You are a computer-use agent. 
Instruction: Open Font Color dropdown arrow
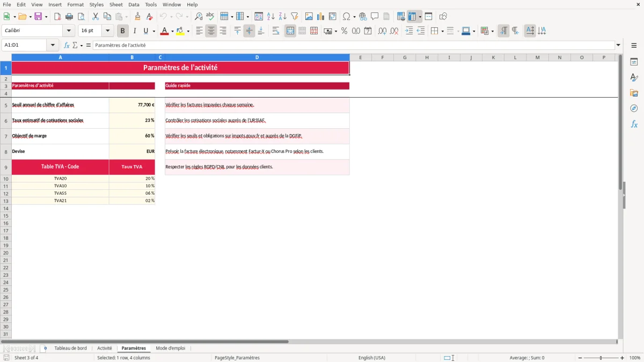tap(172, 31)
